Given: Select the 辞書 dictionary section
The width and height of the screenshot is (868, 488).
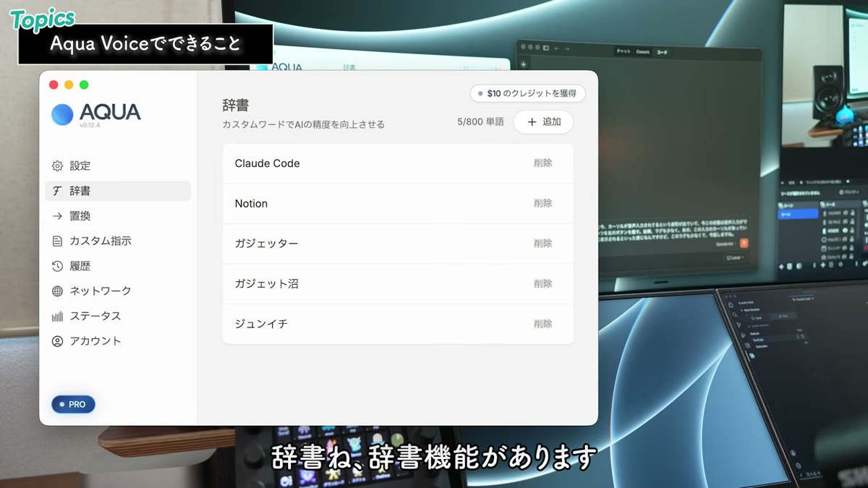Looking at the screenshot, I should click(118, 191).
